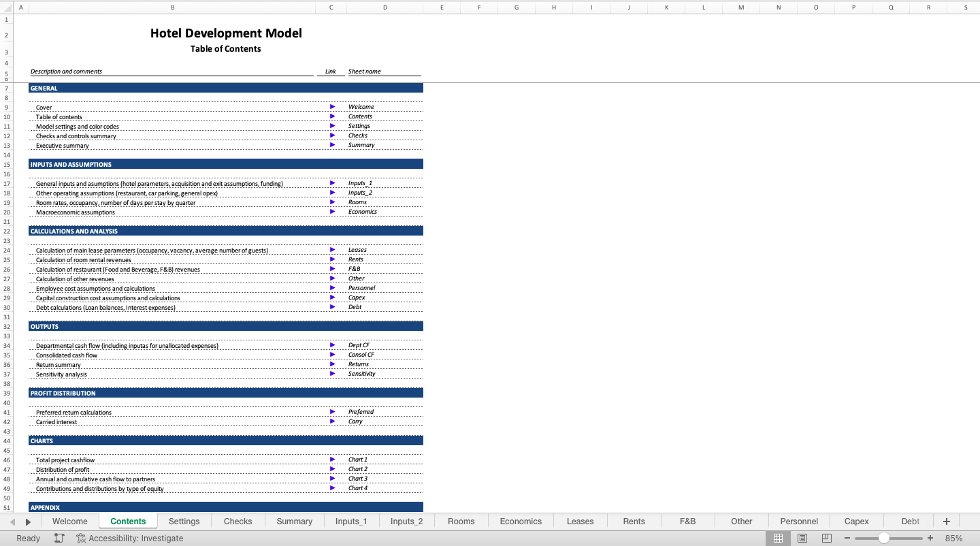Click arrow link next to Chart 2
Viewport: 980px width, 546px height.
coord(332,469)
